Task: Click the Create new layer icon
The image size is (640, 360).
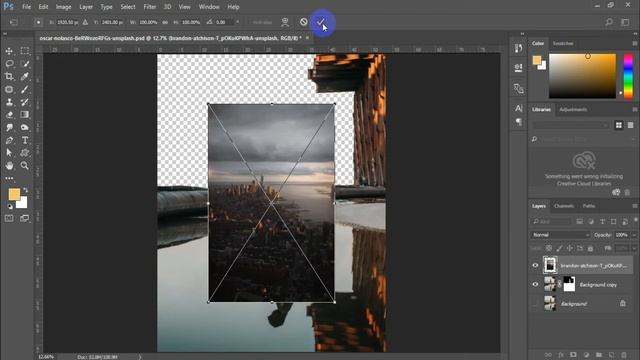Action: coord(611,355)
